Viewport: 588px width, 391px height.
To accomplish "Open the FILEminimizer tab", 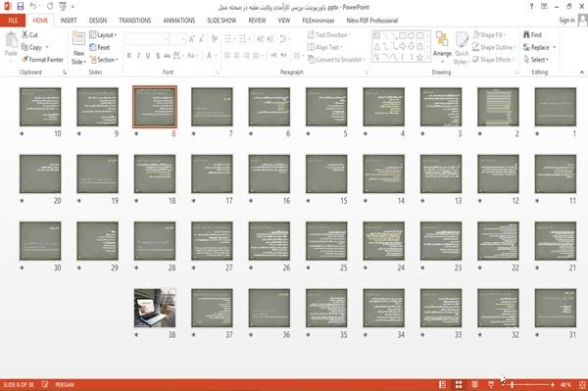I will tap(318, 21).
